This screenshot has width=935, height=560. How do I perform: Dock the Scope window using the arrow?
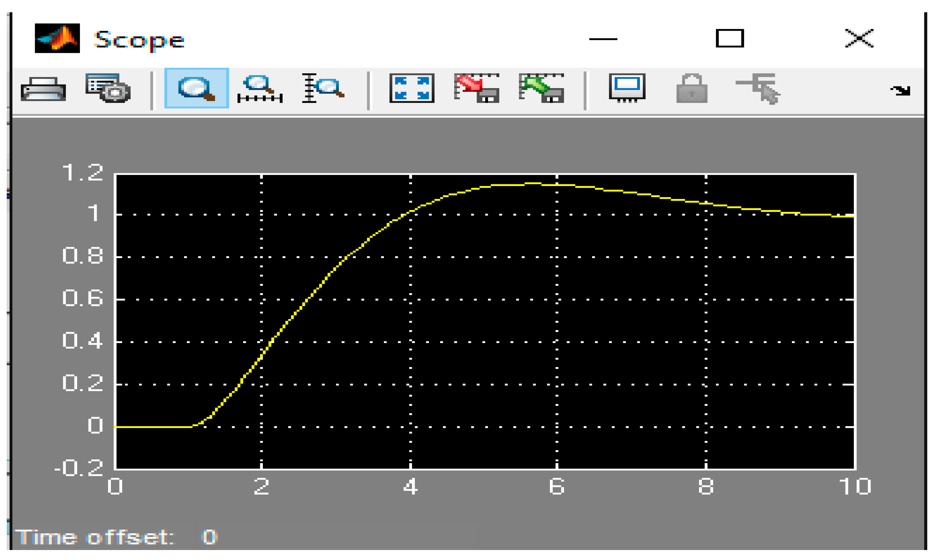901,91
